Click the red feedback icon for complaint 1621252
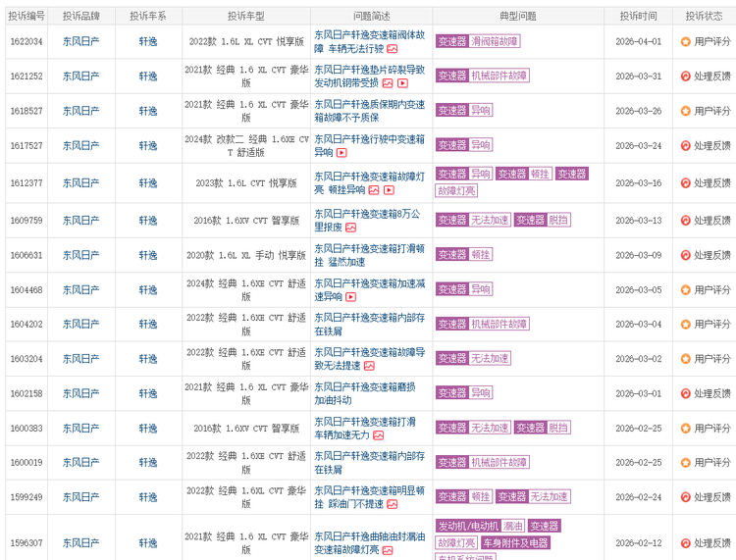 click(685, 76)
